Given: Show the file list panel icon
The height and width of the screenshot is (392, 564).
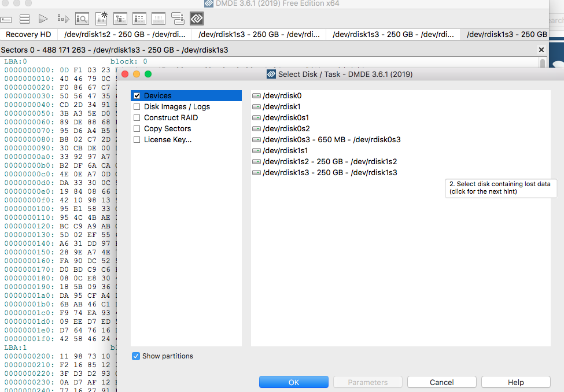Looking at the screenshot, I should 139,19.
